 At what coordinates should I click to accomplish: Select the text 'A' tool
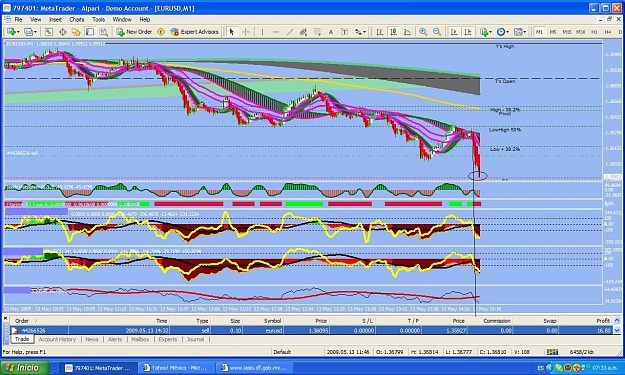[331, 32]
